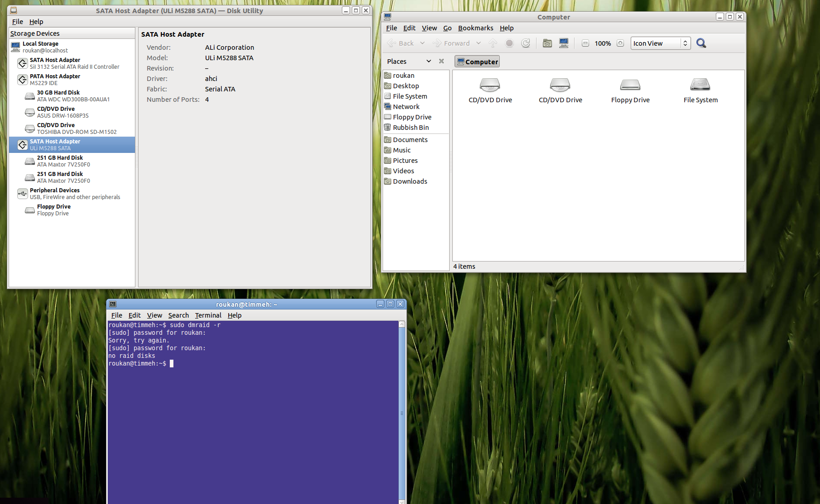Select the 30 GB Hard Disk
820x504 pixels.
pyautogui.click(x=72, y=96)
